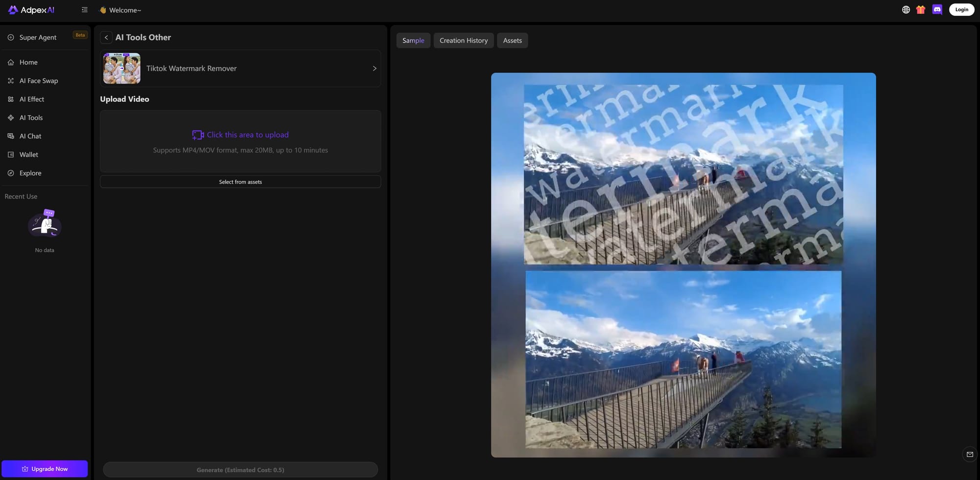Open the Wallet page

[x=28, y=154]
